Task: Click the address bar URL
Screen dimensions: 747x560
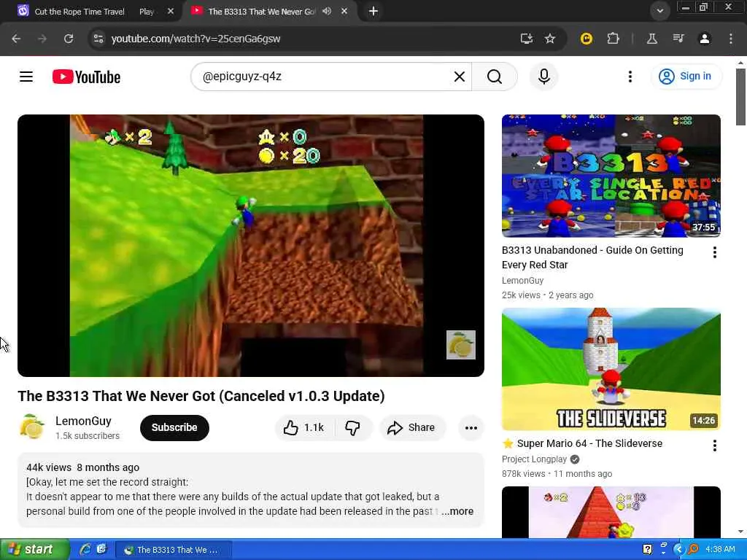Action: pyautogui.click(x=196, y=39)
